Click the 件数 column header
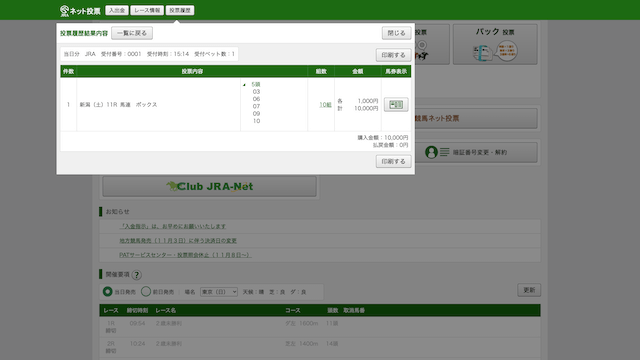Screen dimensions: 640x360 (x=68, y=71)
